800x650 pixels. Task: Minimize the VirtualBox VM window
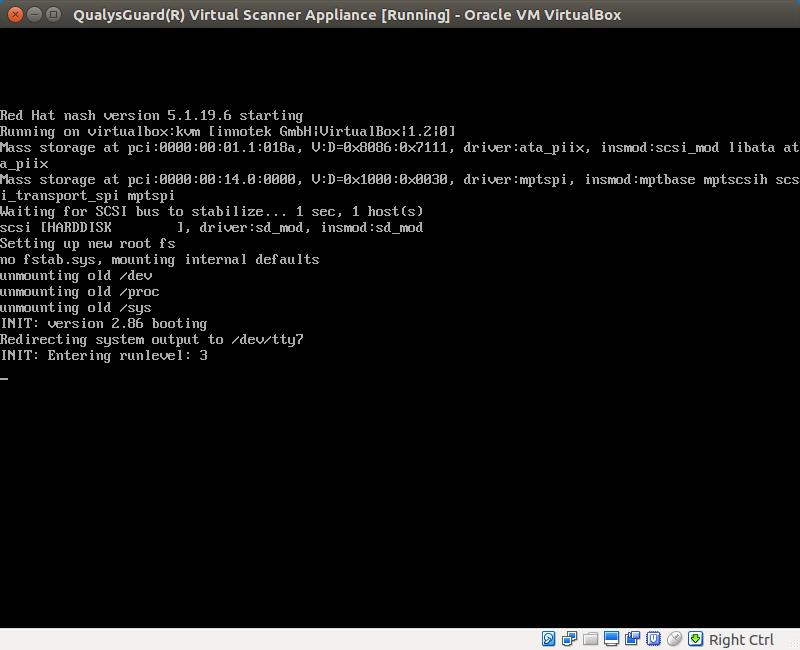[34, 14]
